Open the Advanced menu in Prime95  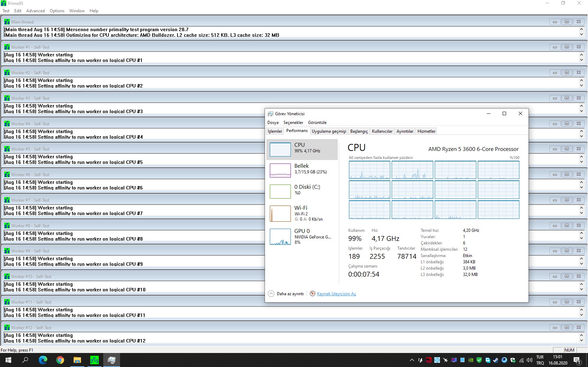[35, 11]
